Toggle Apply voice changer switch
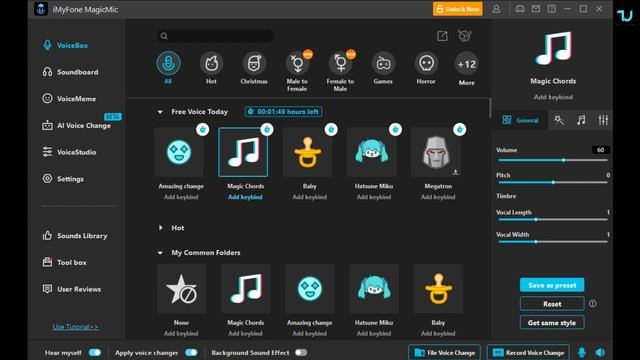Image resolution: width=640 pixels, height=360 pixels. tap(191, 353)
